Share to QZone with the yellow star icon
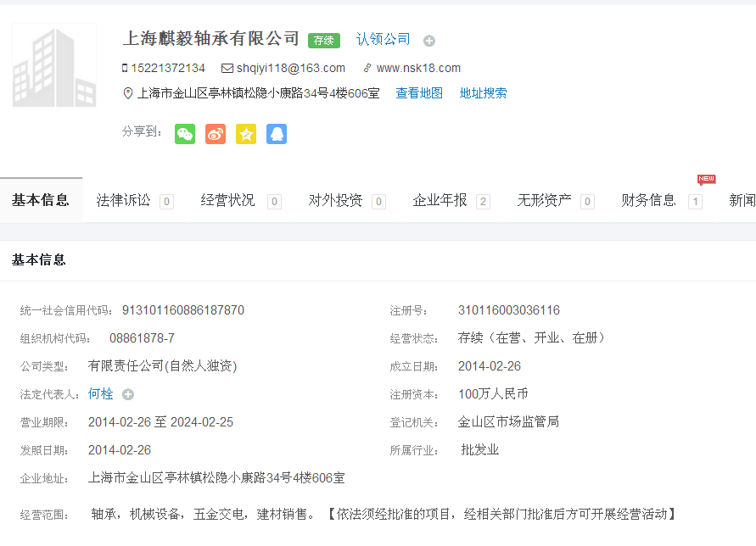The height and width of the screenshot is (546, 756). tap(246, 134)
